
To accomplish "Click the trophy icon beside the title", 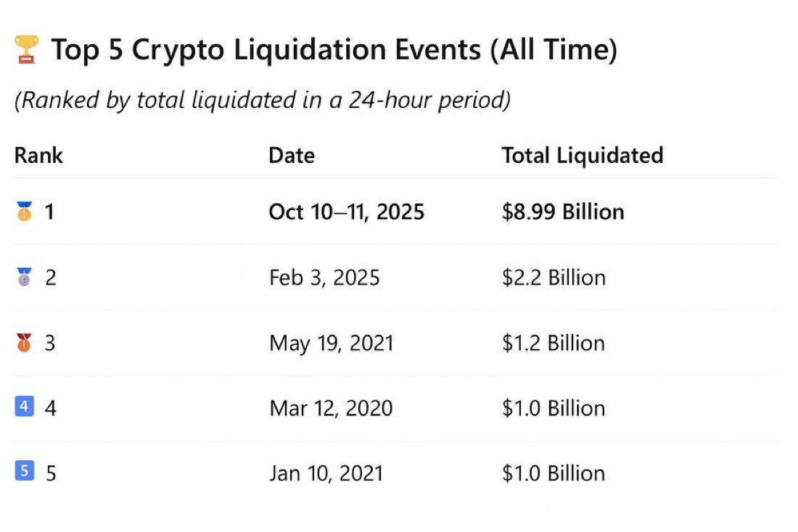I will point(26,49).
